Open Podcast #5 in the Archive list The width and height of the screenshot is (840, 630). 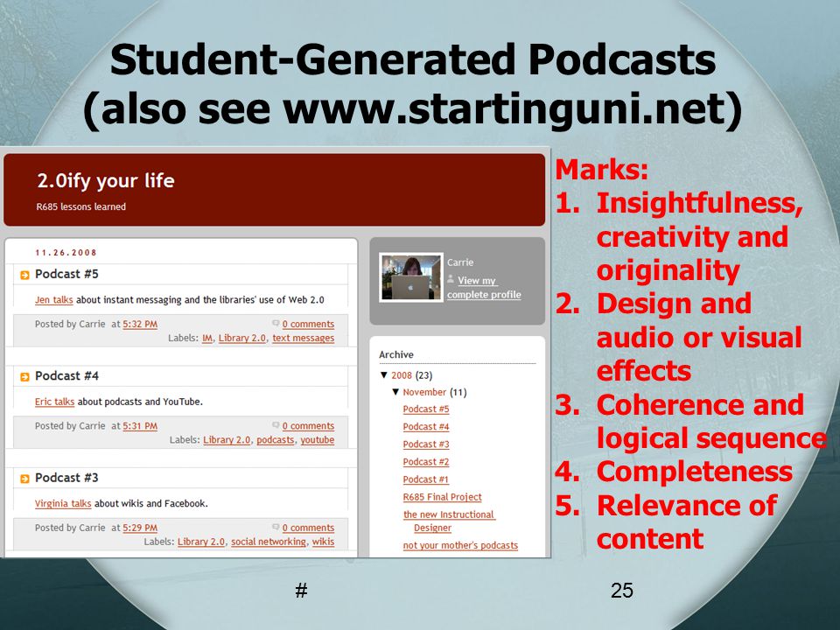pyautogui.click(x=426, y=409)
